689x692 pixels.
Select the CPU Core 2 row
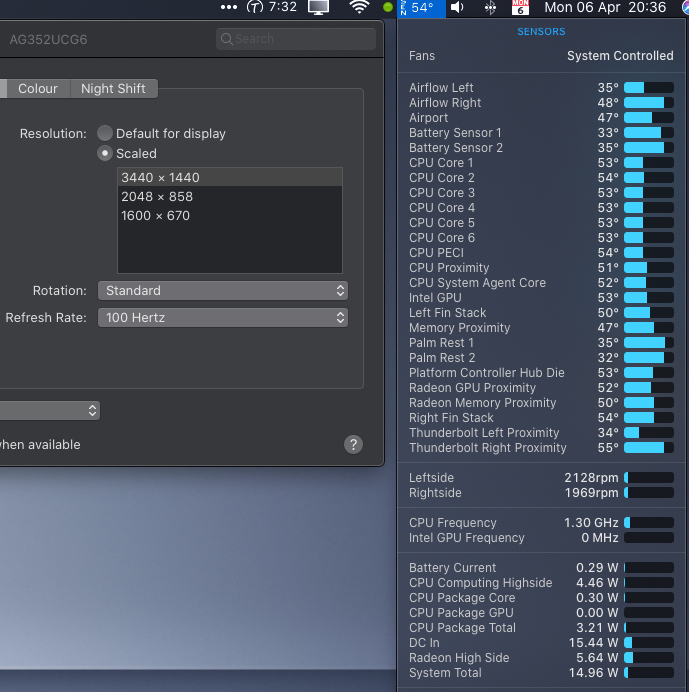point(541,178)
